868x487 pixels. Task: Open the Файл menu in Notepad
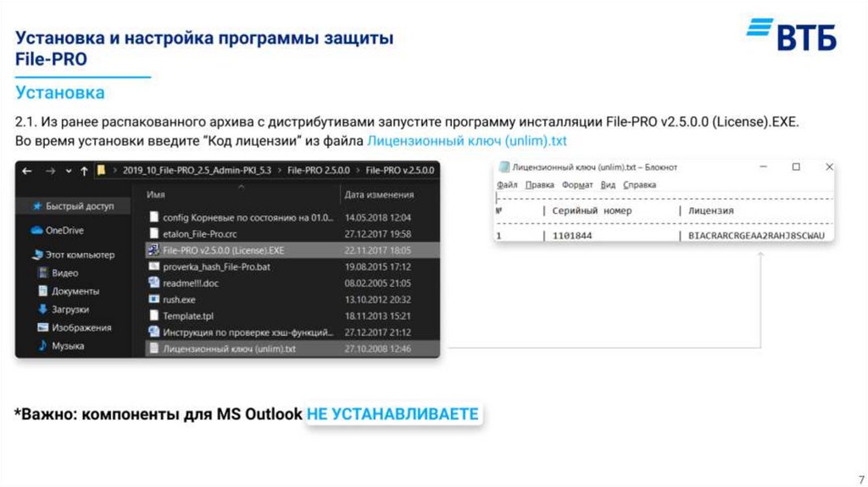click(x=507, y=185)
